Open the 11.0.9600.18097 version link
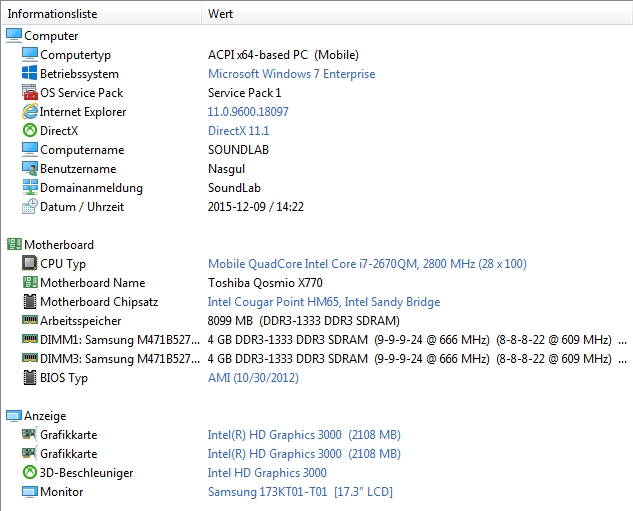 [x=248, y=112]
